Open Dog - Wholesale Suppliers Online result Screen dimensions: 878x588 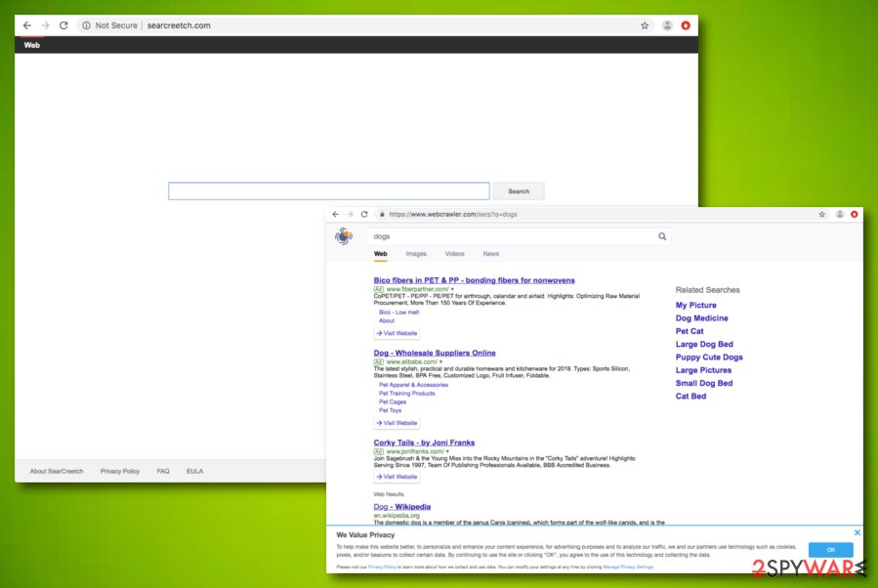(x=435, y=353)
